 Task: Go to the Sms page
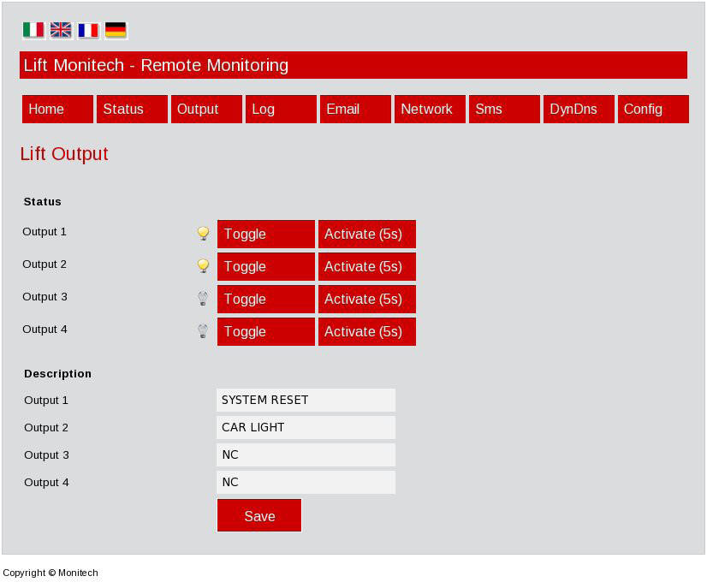(504, 109)
